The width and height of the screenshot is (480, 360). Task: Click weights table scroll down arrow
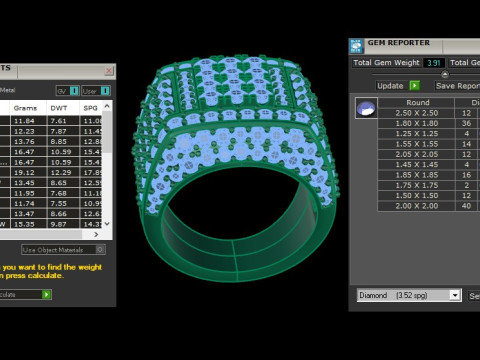tap(107, 224)
